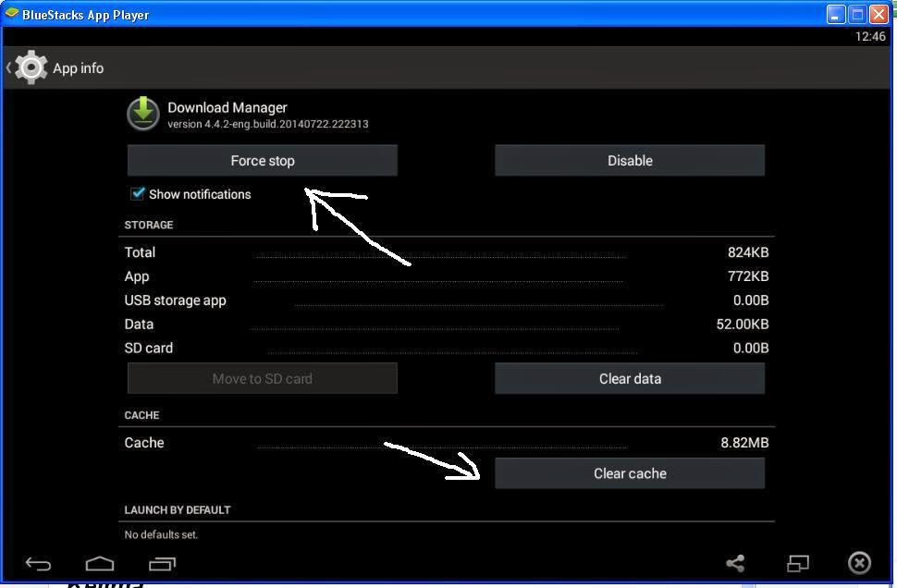Click the 824KB total value
Screen dimensions: 897x588
pyautogui.click(x=748, y=252)
